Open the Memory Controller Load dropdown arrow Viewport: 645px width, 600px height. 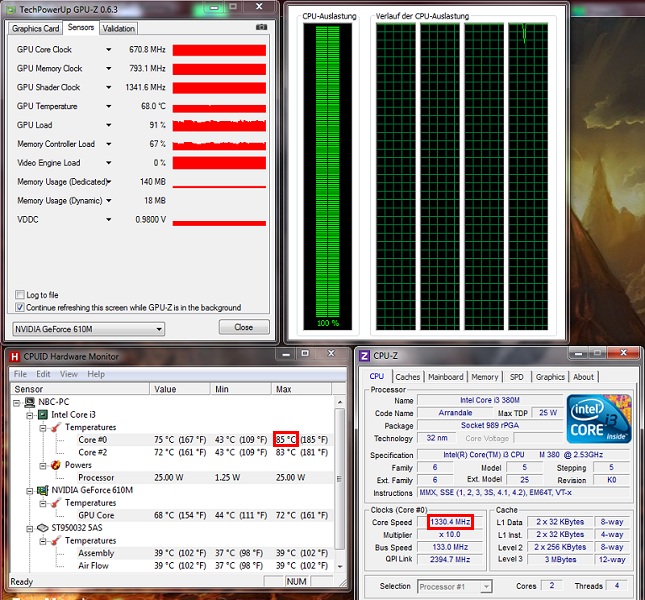point(109,144)
